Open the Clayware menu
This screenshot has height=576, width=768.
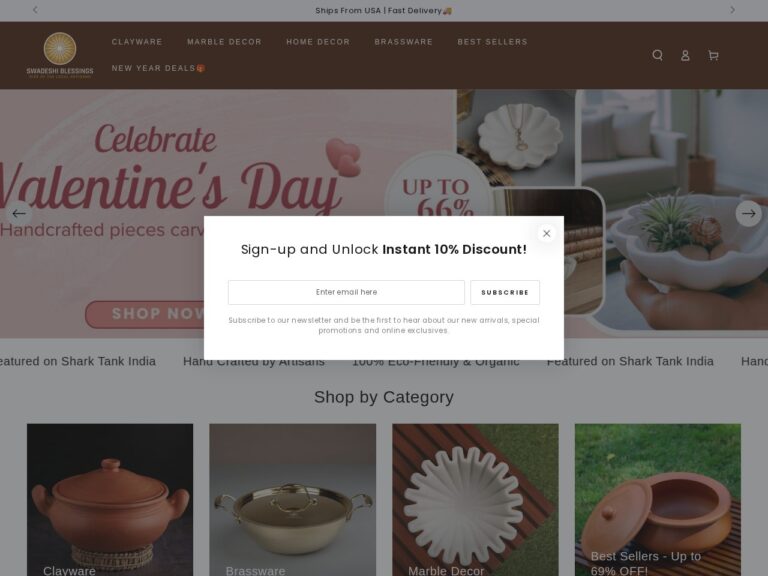pos(137,42)
